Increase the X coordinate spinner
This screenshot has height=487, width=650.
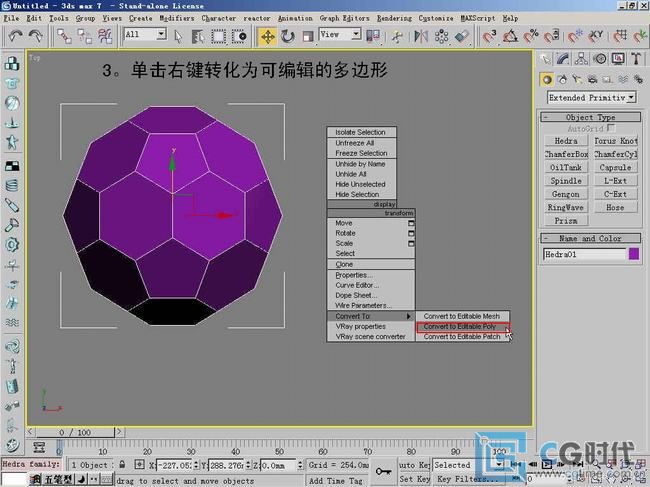point(196,463)
